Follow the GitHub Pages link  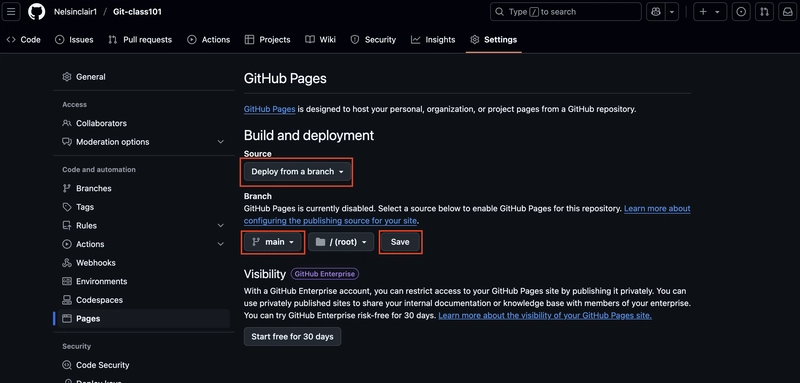[269, 109]
